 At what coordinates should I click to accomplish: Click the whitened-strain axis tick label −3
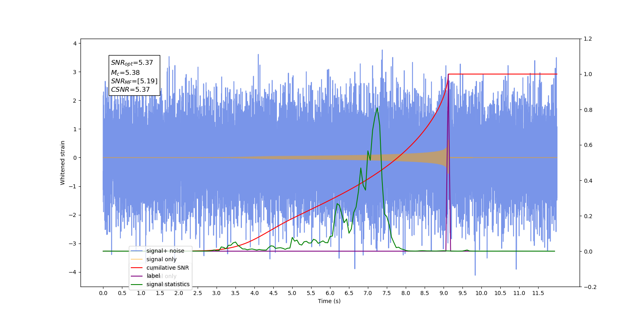pos(72,244)
